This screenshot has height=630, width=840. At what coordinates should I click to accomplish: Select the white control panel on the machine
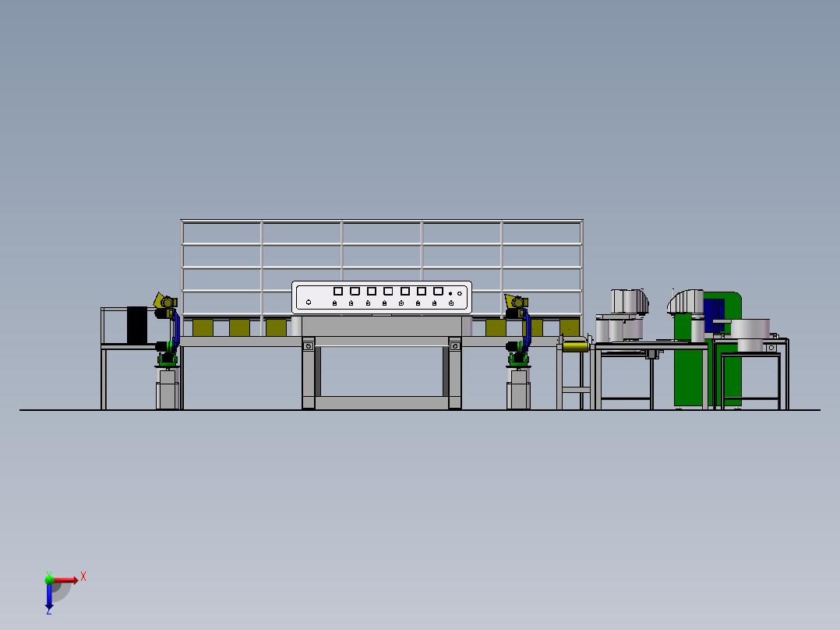(382, 297)
